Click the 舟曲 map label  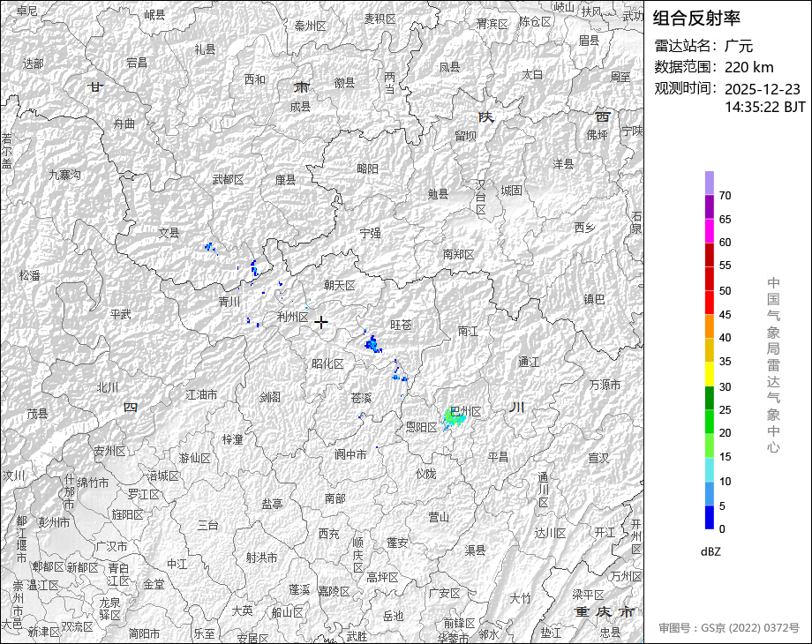click(124, 124)
